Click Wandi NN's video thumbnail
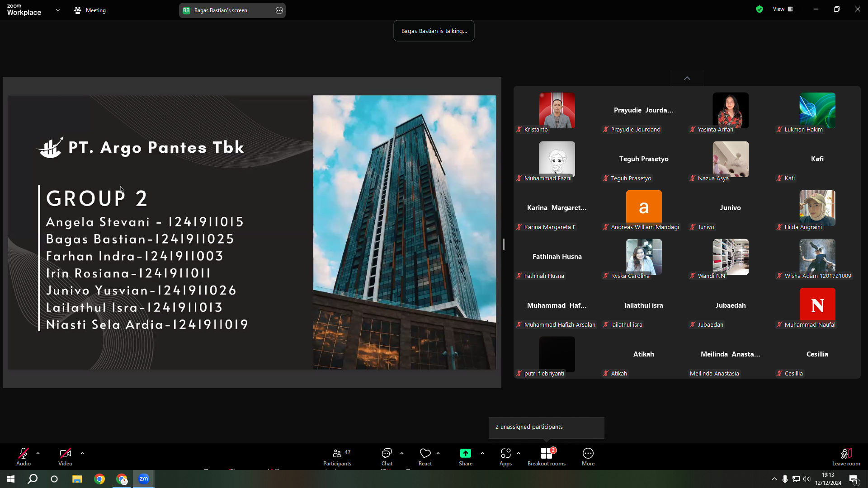Image resolution: width=868 pixels, height=488 pixels. point(731,257)
